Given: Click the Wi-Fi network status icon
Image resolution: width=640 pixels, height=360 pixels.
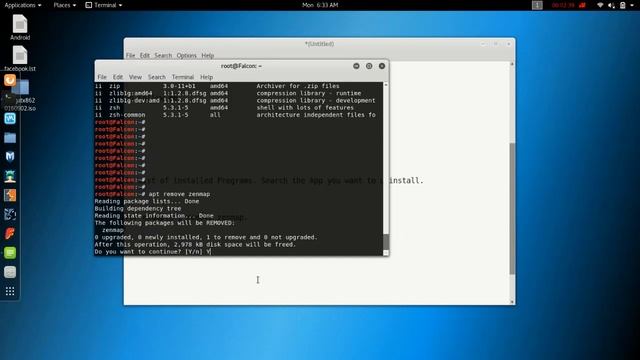Looking at the screenshot, I should pos(600,5).
